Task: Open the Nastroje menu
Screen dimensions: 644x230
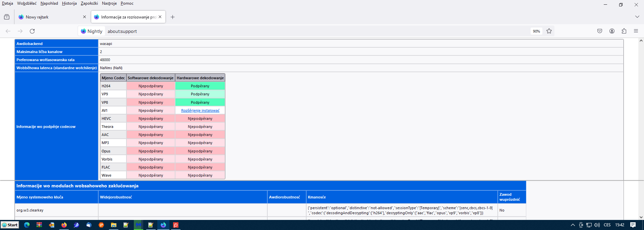Action: pyautogui.click(x=109, y=3)
